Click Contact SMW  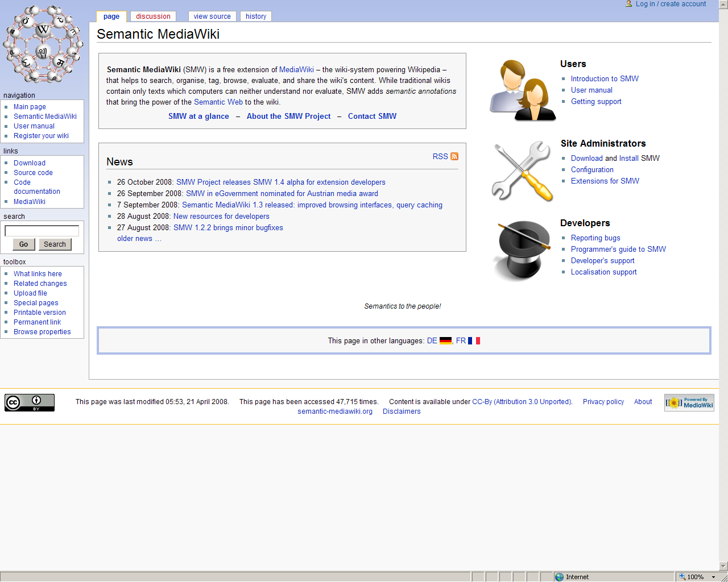372,117
